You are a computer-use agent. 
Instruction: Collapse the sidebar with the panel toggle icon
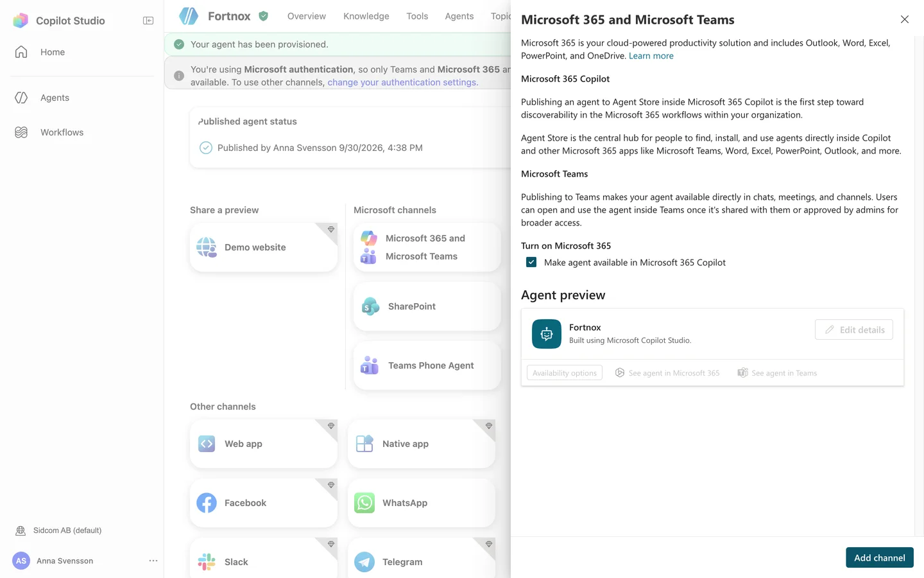point(148,21)
